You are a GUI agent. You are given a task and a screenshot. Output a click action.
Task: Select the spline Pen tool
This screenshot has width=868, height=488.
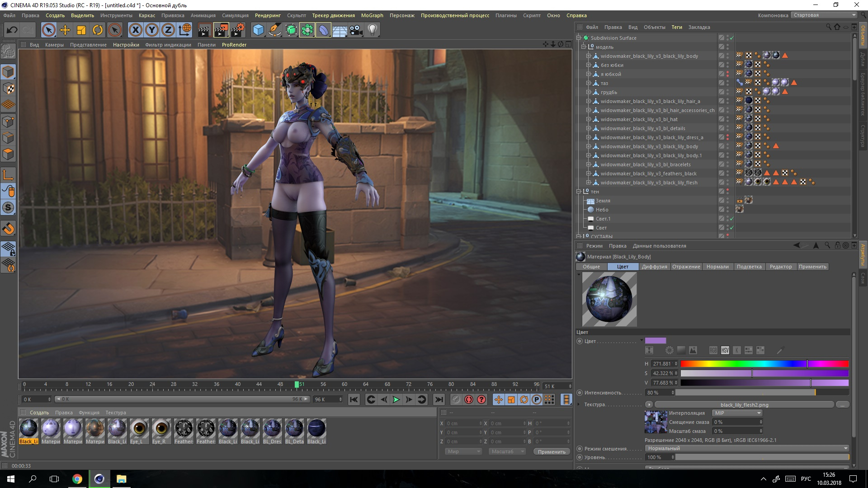274,30
